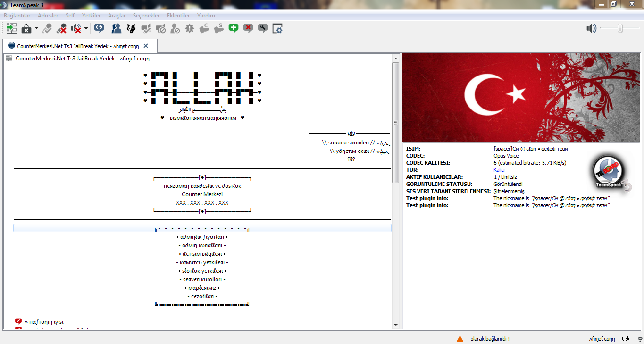Select the admınlık fıyatları channel
This screenshot has width=644, height=344.
click(x=202, y=237)
